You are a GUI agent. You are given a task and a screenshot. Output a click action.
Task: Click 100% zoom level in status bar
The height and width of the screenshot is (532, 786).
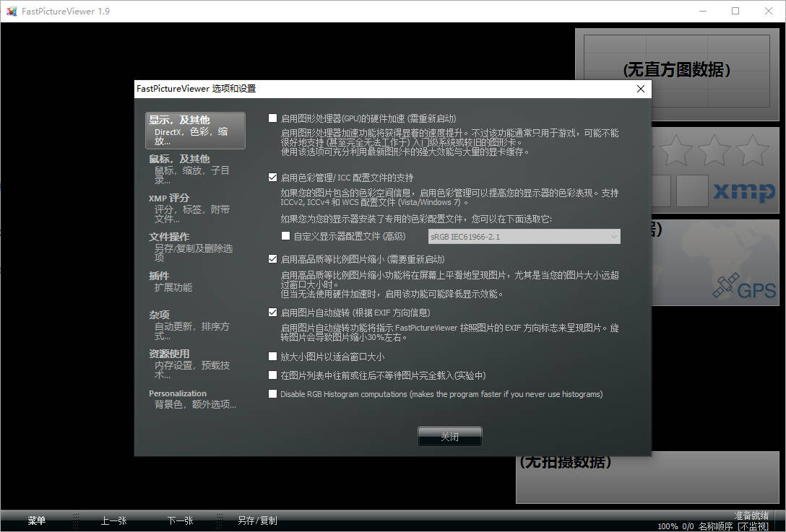(x=668, y=526)
